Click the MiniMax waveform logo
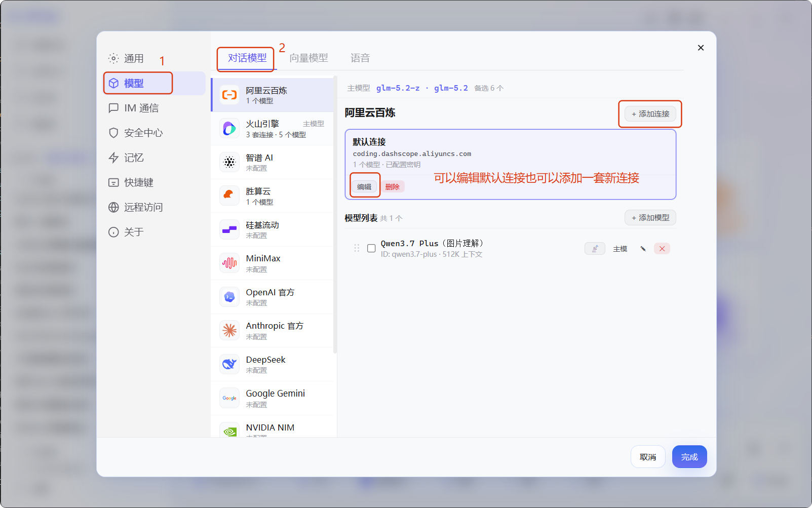The width and height of the screenshot is (812, 508). pyautogui.click(x=229, y=263)
